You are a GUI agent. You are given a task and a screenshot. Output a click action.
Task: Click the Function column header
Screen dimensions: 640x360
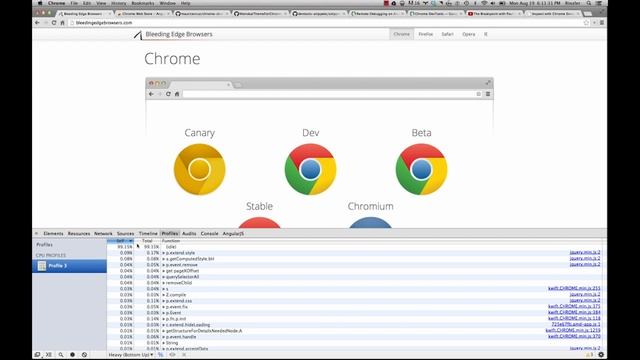click(171, 241)
